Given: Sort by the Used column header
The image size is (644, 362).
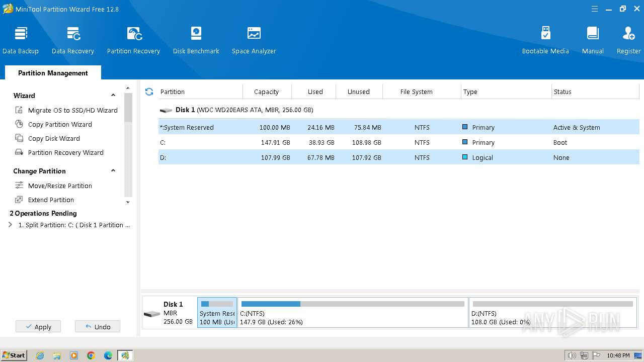Looking at the screenshot, I should click(x=315, y=92).
